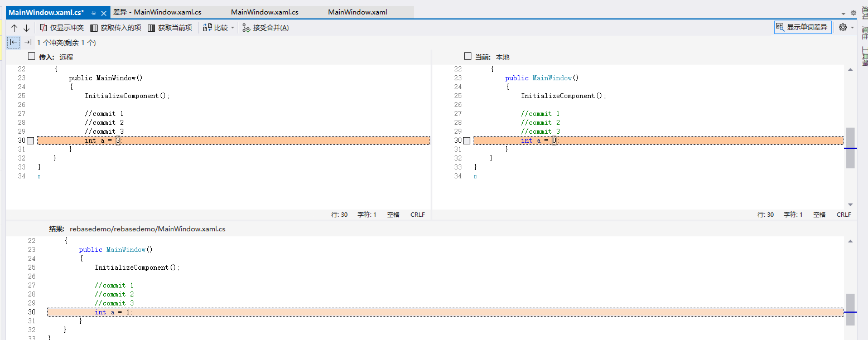Click line number 34 in incoming pane

coord(21,176)
